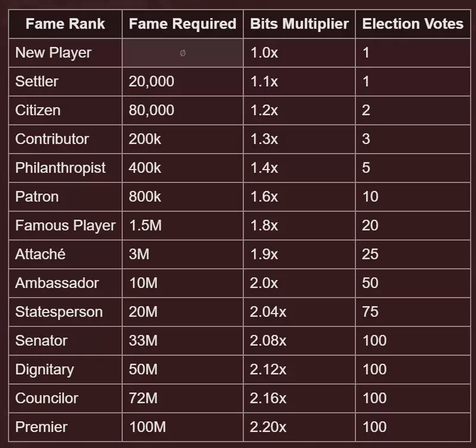The image size is (476, 448).
Task: Click the Dignitary rank name
Action: pyautogui.click(x=45, y=369)
